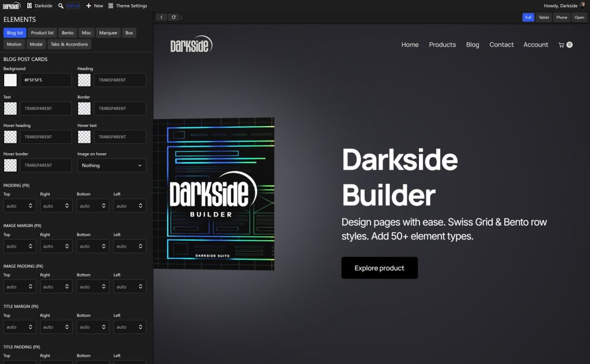This screenshot has height=364, width=590.
Task: Switch preview to Full width
Action: (528, 17)
